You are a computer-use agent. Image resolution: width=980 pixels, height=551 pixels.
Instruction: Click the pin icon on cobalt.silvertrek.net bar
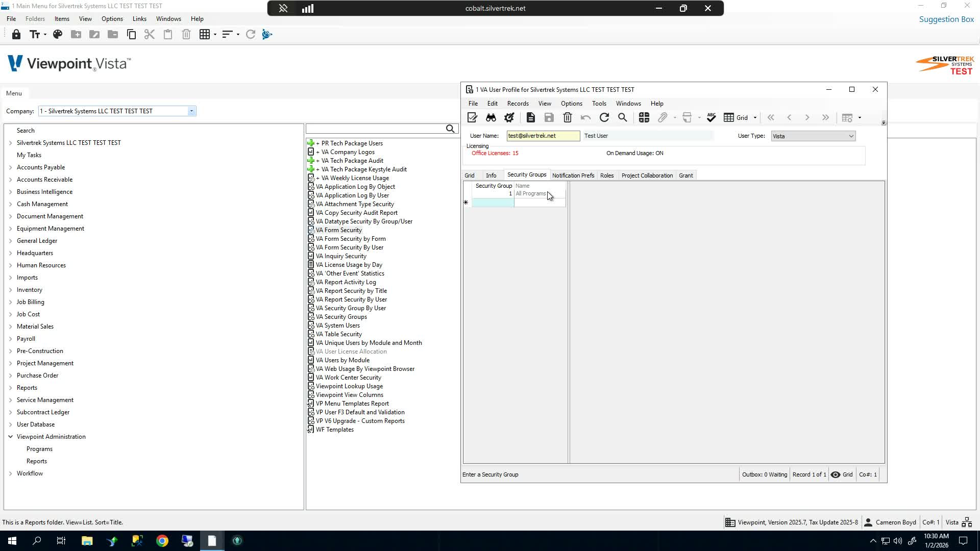point(283,8)
